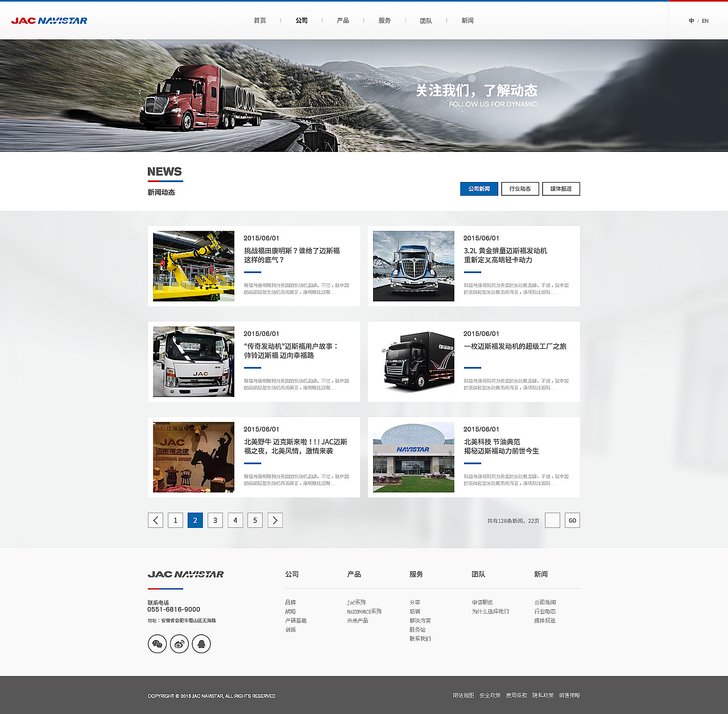Switch language to 中 (Chinese)
The width and height of the screenshot is (728, 714).
[692, 21]
